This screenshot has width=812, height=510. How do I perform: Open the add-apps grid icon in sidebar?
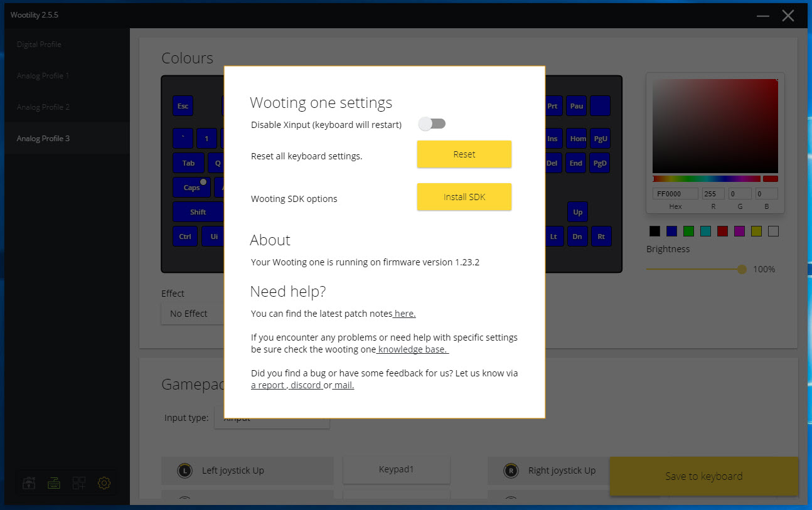pyautogui.click(x=79, y=483)
